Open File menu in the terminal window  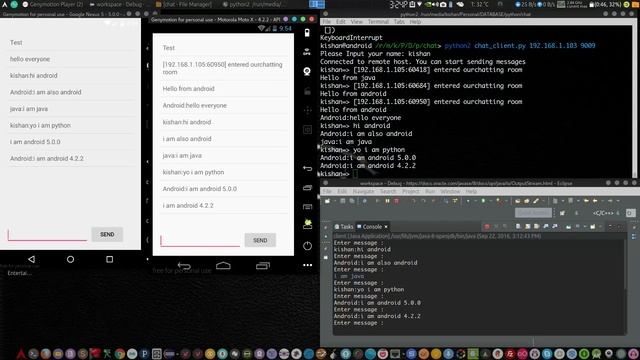pyautogui.click(x=327, y=22)
